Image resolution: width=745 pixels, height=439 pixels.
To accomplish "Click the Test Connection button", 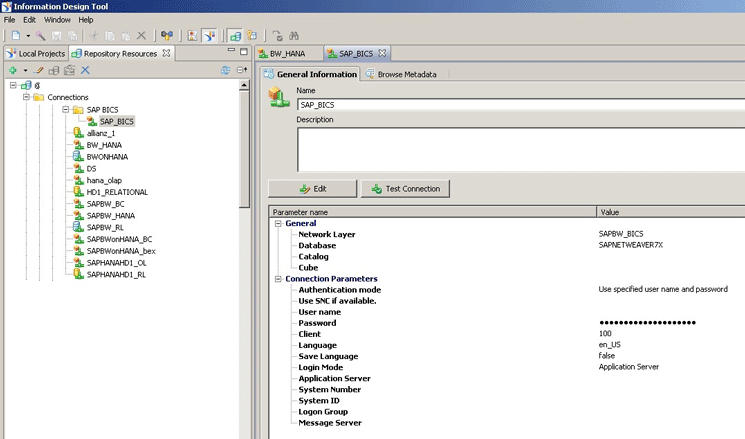I will (x=405, y=189).
